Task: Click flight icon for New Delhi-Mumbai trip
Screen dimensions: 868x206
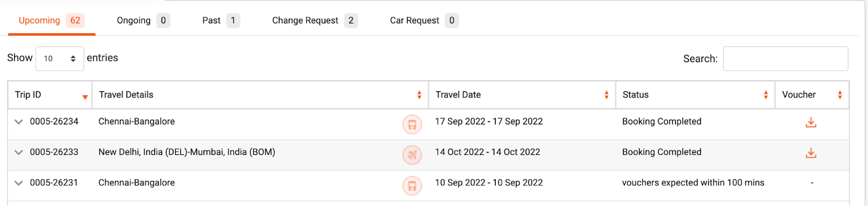Action: pyautogui.click(x=412, y=155)
